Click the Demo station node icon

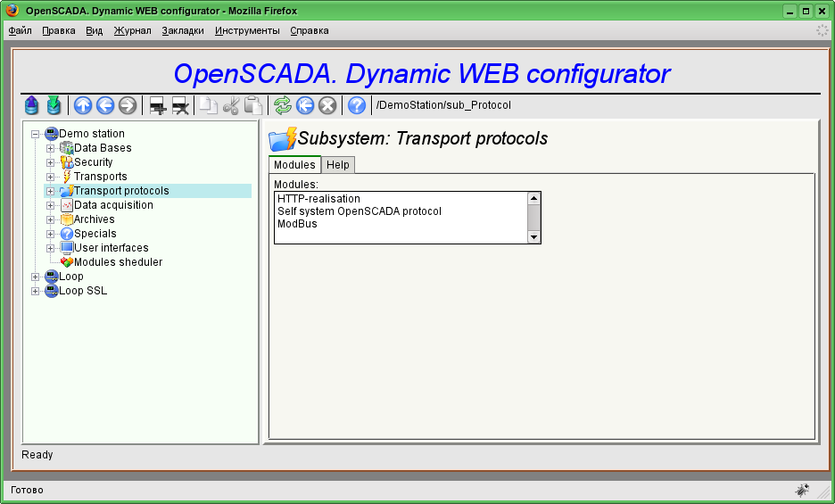click(x=52, y=133)
